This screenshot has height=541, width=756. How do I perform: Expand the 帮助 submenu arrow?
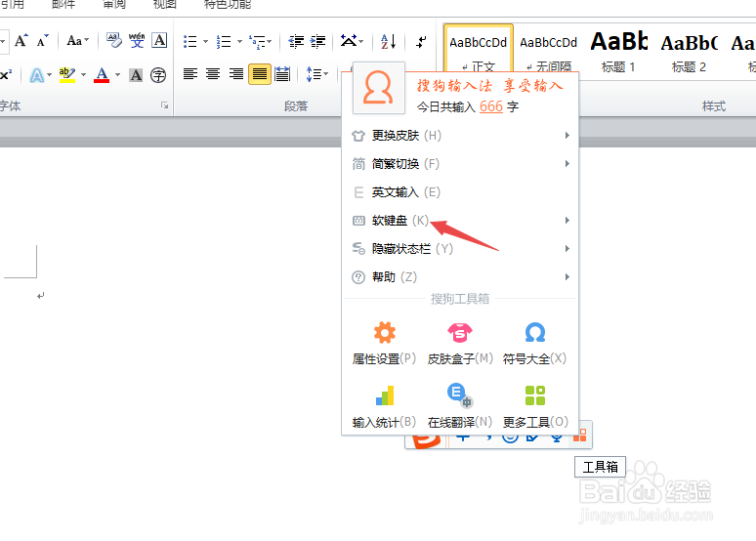[567, 277]
